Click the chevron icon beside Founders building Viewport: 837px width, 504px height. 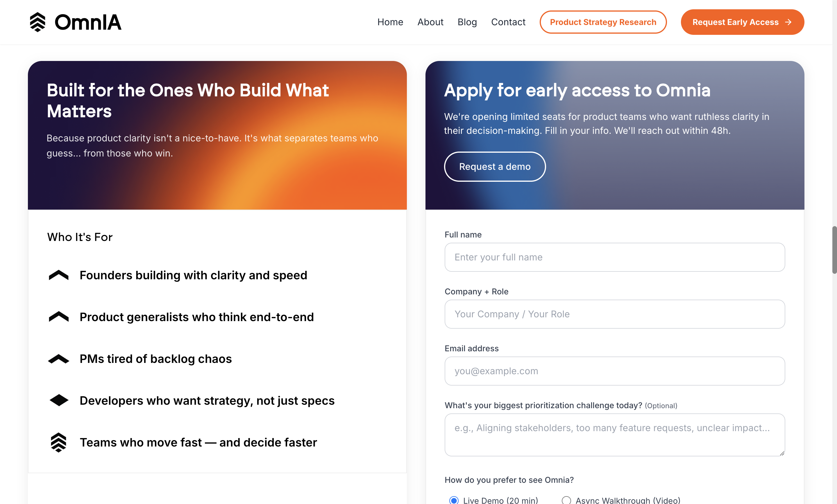pyautogui.click(x=58, y=275)
